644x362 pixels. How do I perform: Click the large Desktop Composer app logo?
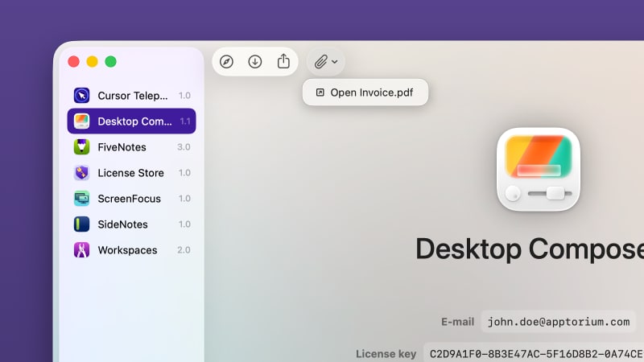pos(539,170)
